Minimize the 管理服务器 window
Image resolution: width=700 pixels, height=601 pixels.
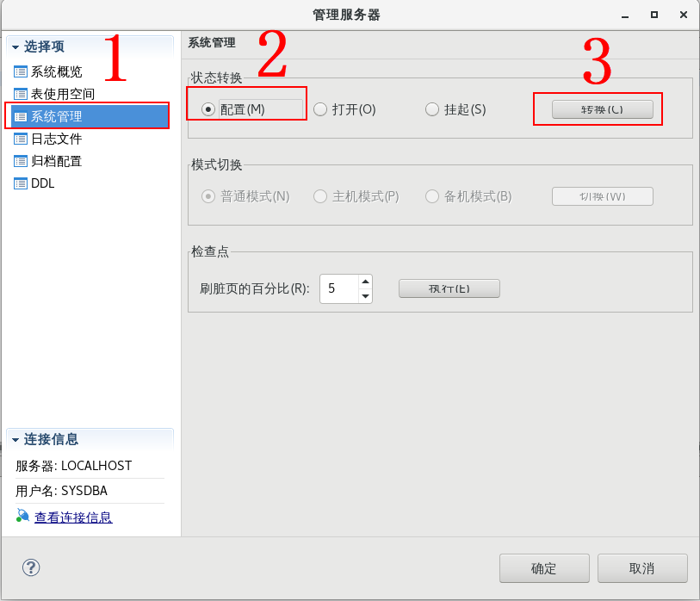(625, 15)
